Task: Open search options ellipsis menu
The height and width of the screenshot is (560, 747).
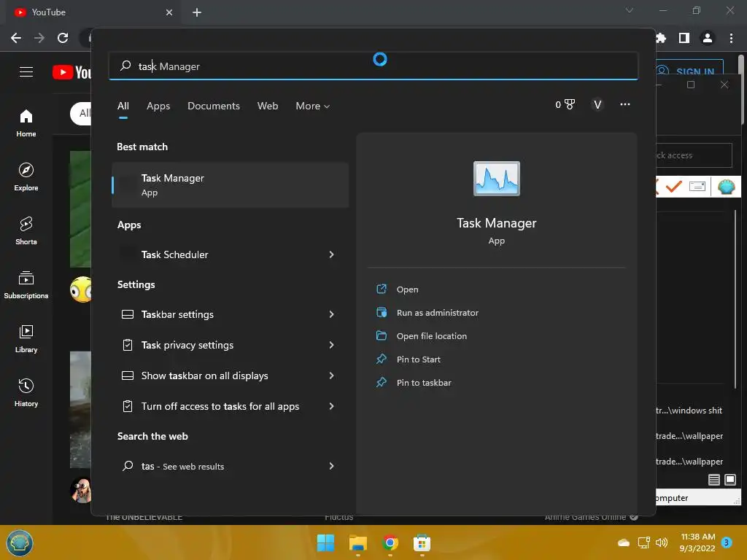Action: click(x=624, y=104)
